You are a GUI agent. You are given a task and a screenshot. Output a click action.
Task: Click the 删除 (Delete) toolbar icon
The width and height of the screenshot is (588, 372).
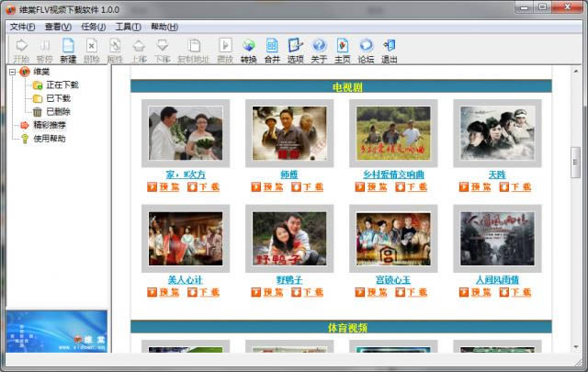pos(92,51)
